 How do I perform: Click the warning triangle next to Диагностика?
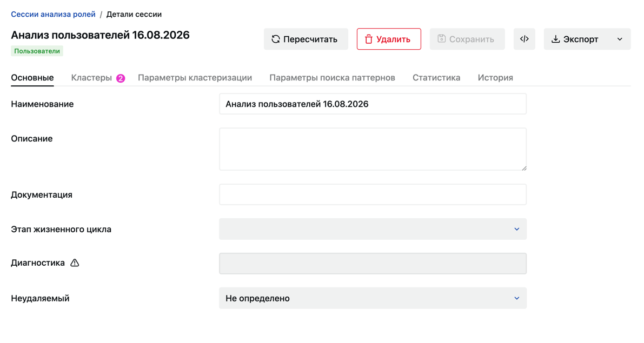74,263
